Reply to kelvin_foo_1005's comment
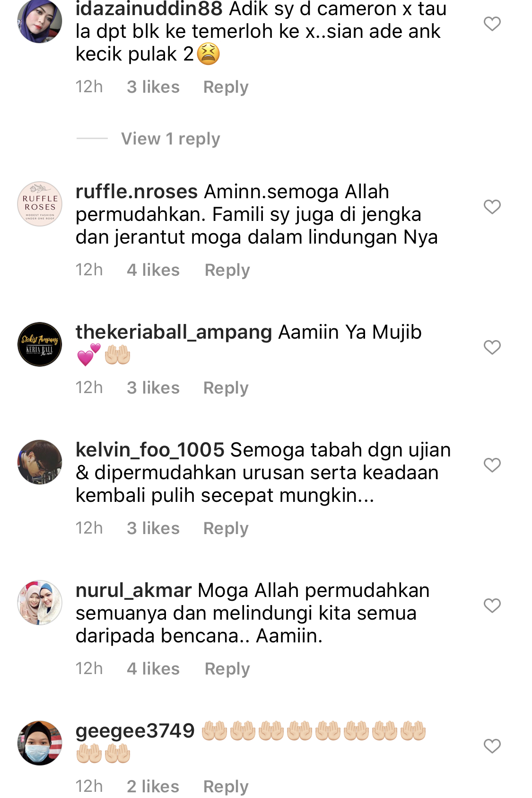This screenshot has width=532, height=798. 226,529
